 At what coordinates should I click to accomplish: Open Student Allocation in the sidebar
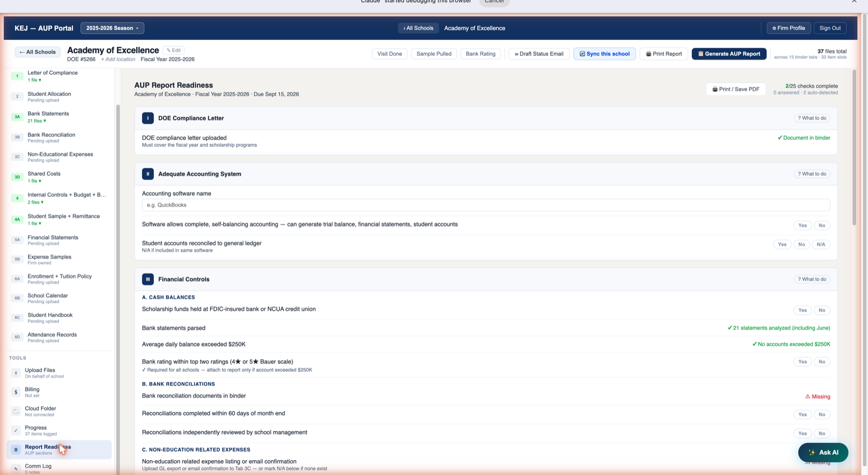pos(60,96)
